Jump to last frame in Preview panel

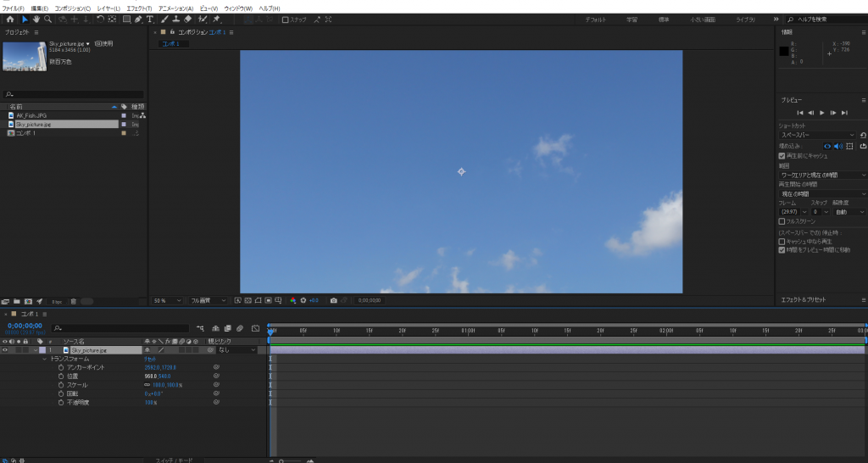pos(844,113)
